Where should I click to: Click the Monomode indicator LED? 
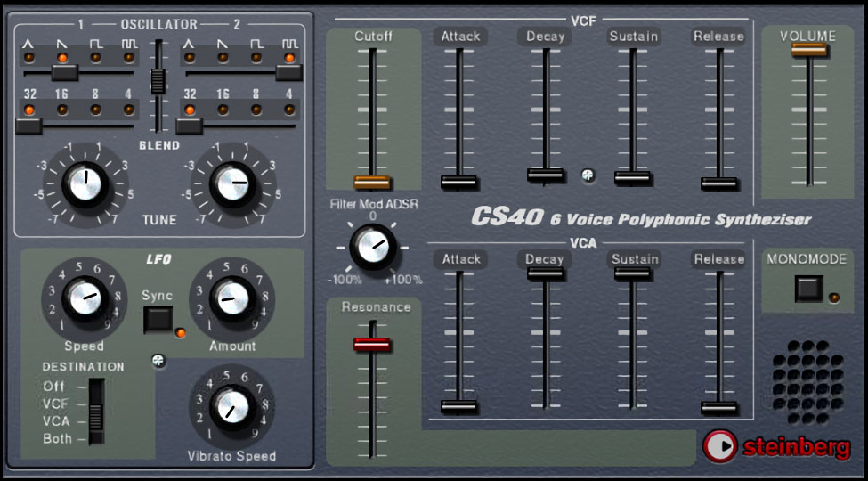pyautogui.click(x=833, y=298)
